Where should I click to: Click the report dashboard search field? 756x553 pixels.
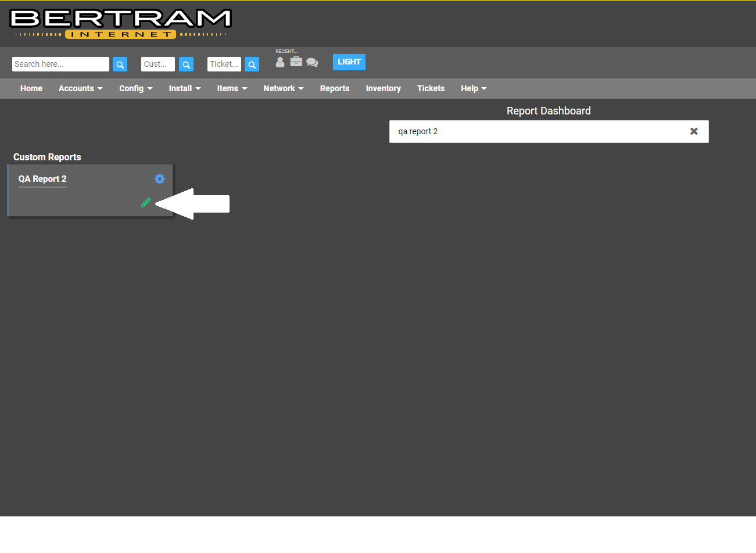[535, 131]
